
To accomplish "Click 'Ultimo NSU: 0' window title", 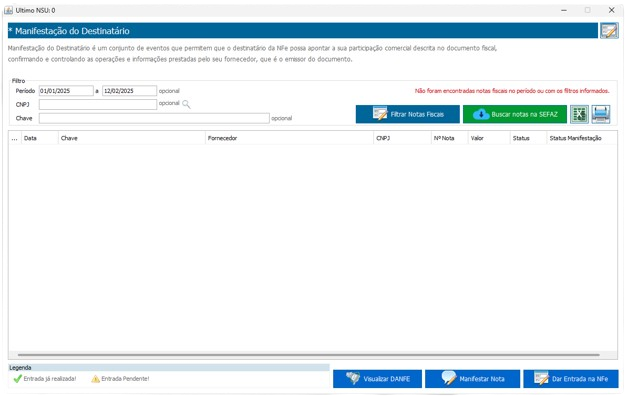I will click(35, 10).
